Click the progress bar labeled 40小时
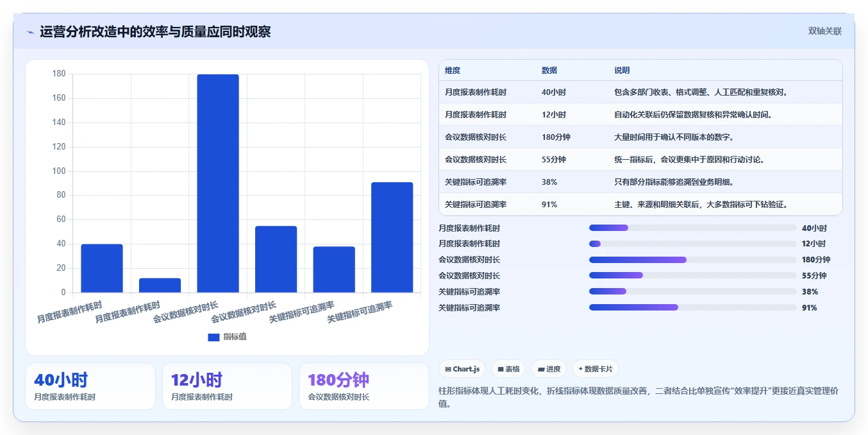 coord(692,228)
